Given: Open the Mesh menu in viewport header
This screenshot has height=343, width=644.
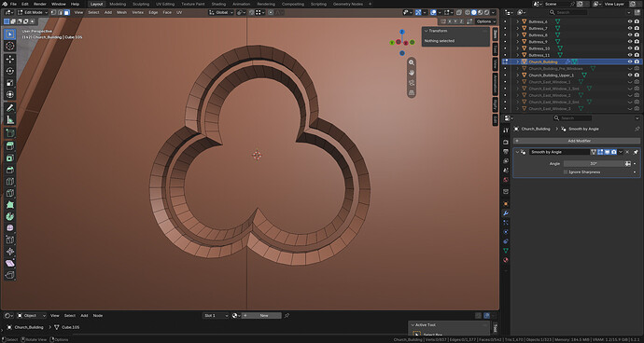Looking at the screenshot, I should pos(122,12).
